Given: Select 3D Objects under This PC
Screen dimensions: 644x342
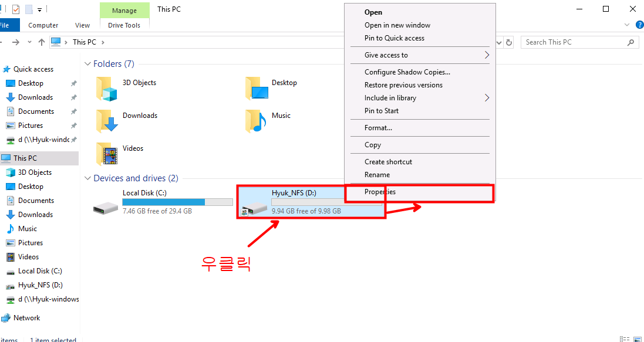Looking at the screenshot, I should pyautogui.click(x=35, y=172).
